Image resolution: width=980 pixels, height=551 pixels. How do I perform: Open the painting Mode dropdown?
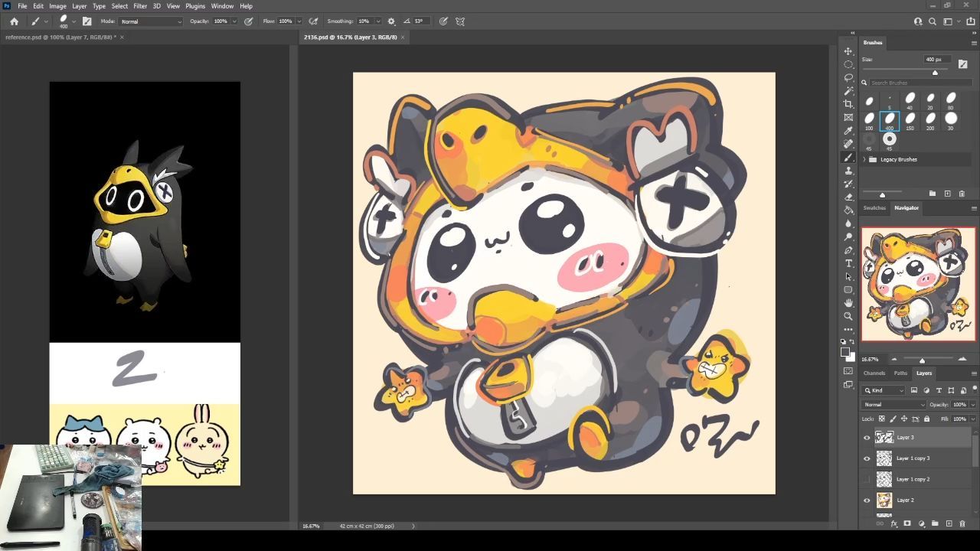tap(151, 21)
